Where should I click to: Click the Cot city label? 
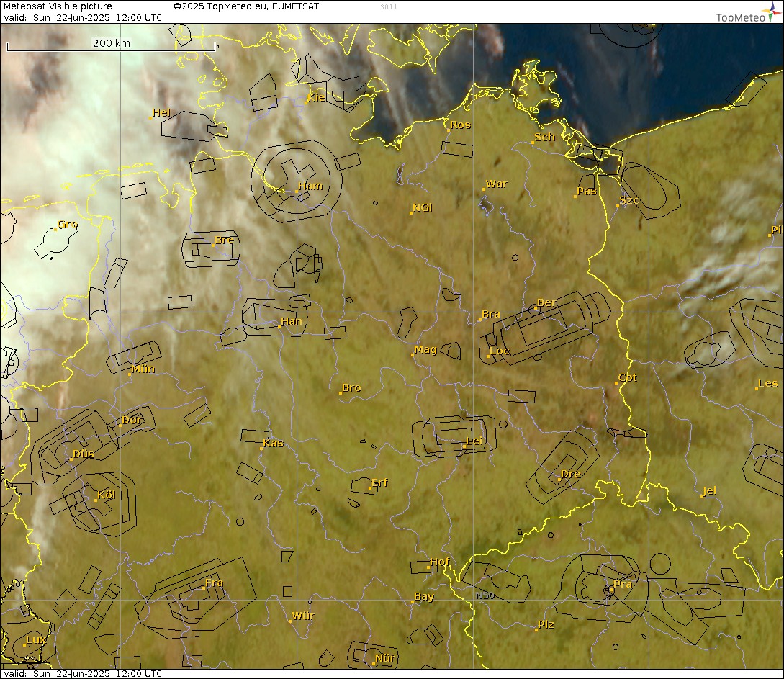point(628,377)
